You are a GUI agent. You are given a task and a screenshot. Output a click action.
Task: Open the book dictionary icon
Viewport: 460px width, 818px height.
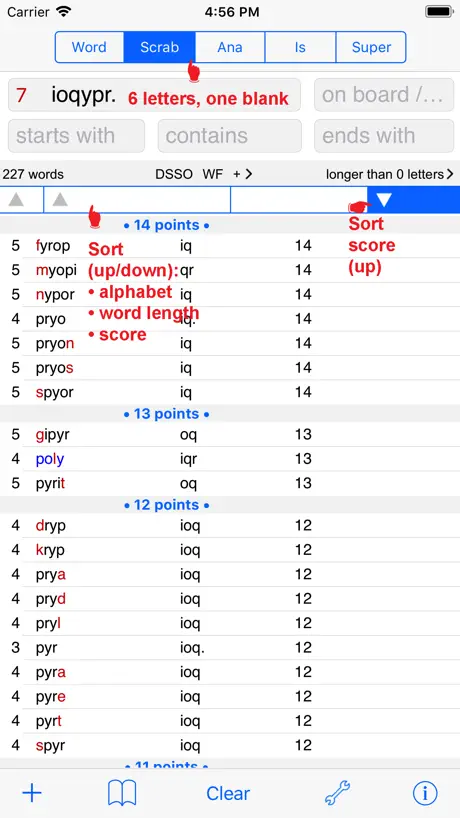[122, 793]
